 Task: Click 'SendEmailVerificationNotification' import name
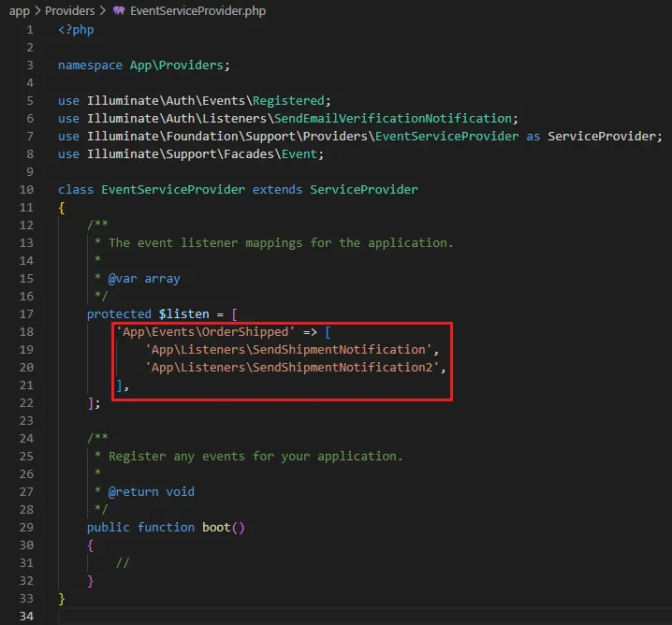[393, 118]
